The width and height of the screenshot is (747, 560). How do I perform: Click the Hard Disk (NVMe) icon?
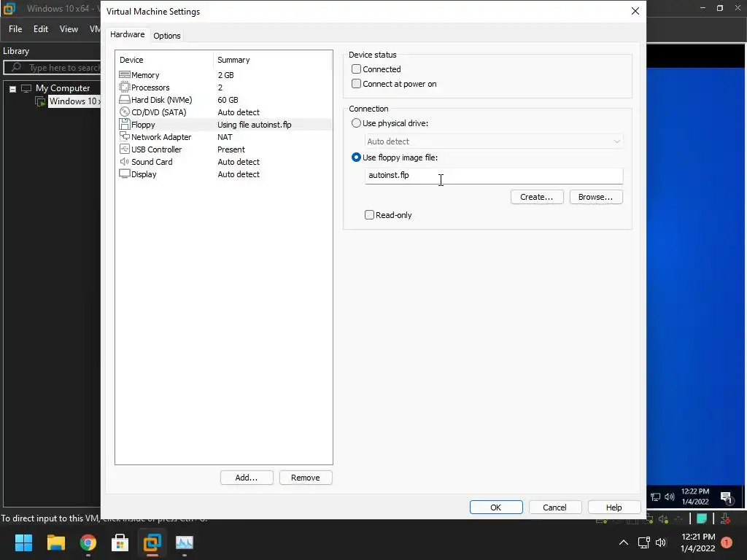124,99
